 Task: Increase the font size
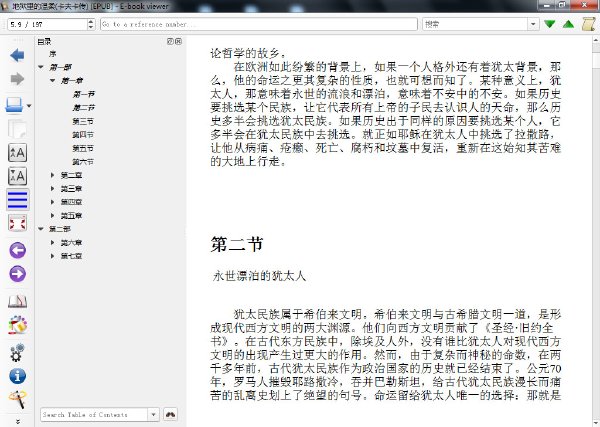pyautogui.click(x=17, y=153)
